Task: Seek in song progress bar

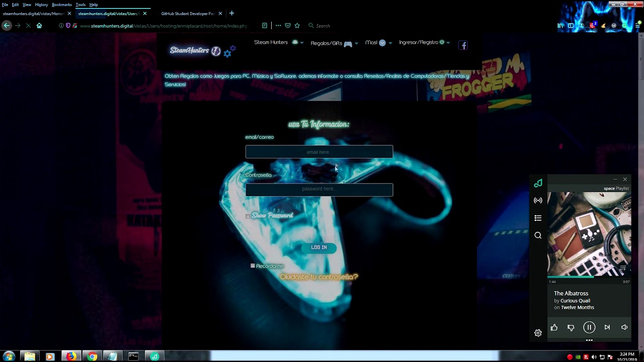Action: pos(589,277)
